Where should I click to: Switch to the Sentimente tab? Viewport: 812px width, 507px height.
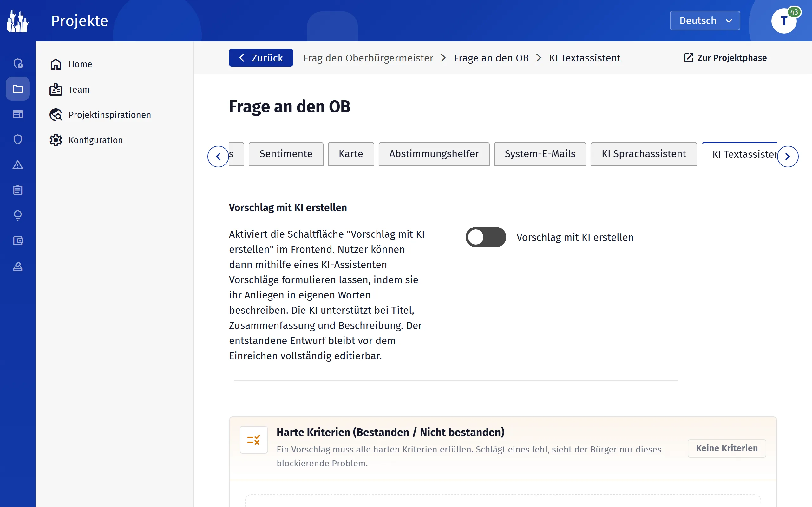click(x=286, y=154)
